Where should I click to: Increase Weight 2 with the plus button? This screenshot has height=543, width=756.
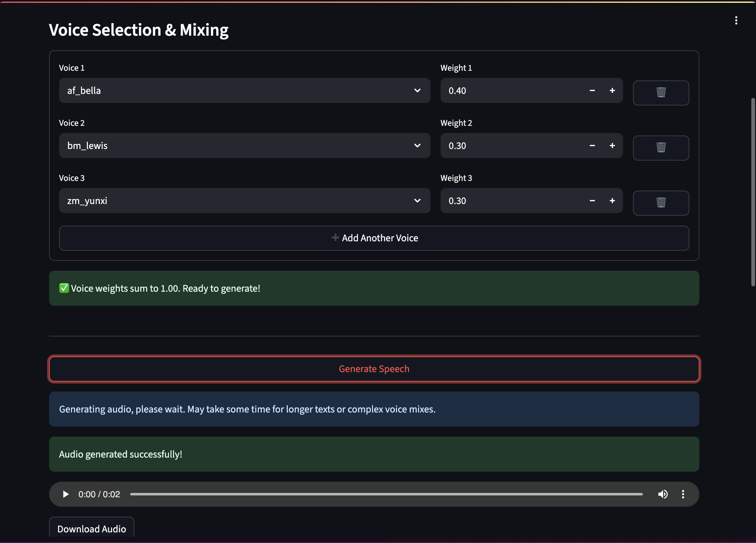click(612, 146)
